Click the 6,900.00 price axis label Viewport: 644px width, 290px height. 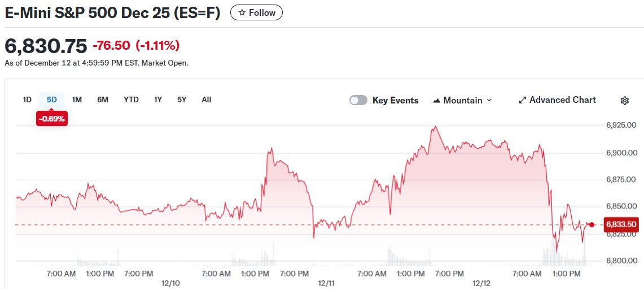[622, 153]
